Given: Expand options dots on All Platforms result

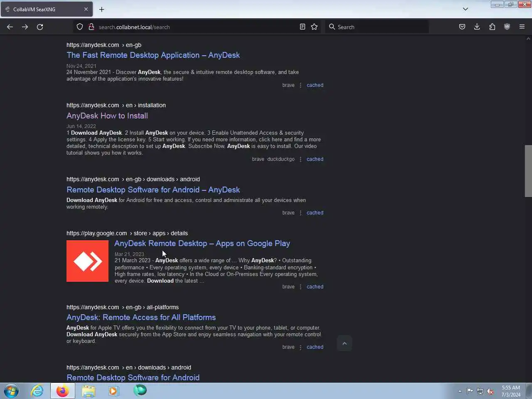Looking at the screenshot, I should click(x=300, y=347).
